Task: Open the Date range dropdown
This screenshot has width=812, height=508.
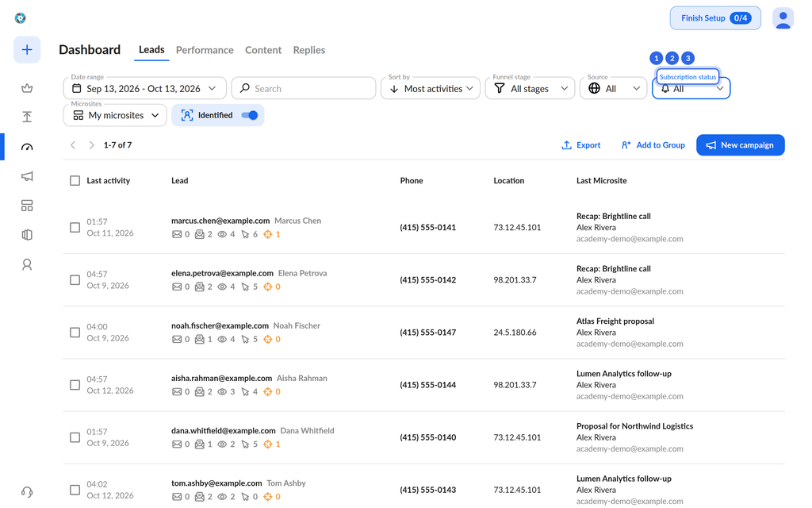Action: (x=144, y=88)
